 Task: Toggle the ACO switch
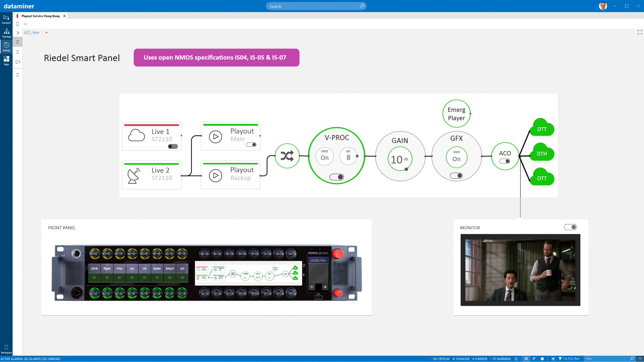[505, 161]
